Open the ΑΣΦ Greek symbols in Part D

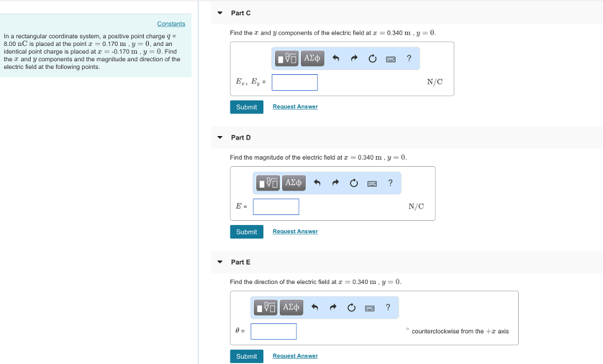click(x=293, y=183)
